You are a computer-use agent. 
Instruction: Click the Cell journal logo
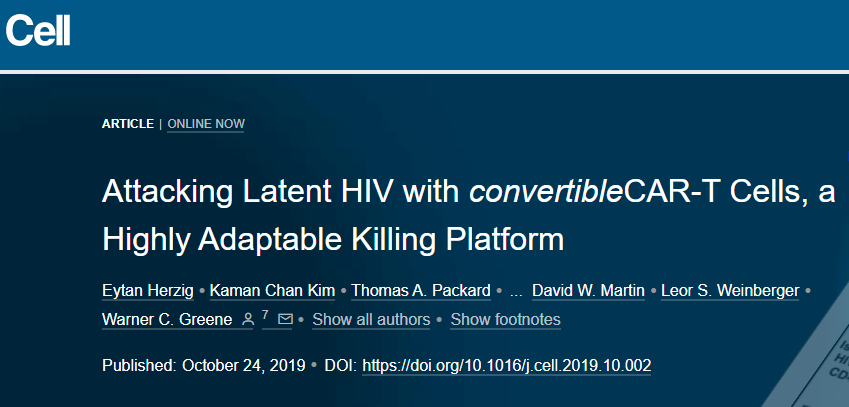coord(38,31)
